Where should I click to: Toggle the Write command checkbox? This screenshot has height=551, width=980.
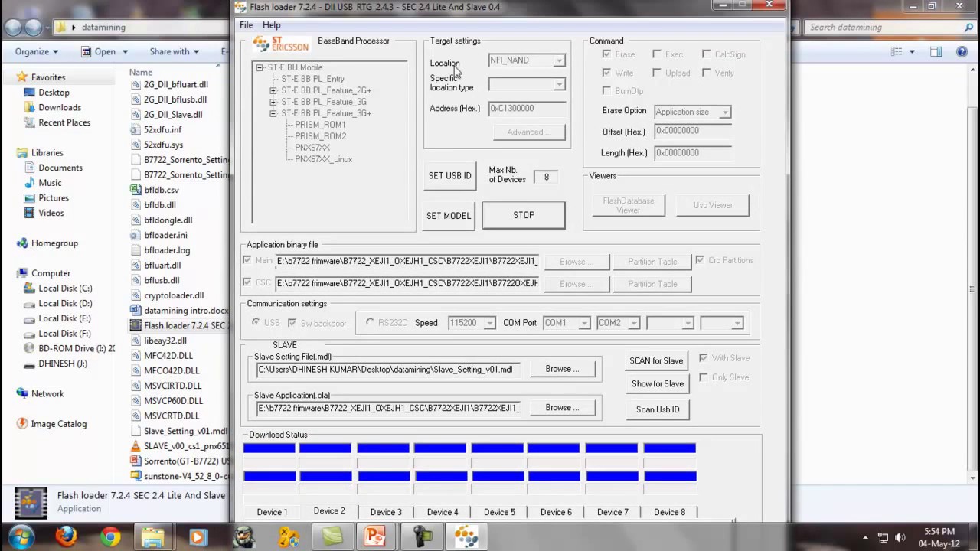click(606, 73)
